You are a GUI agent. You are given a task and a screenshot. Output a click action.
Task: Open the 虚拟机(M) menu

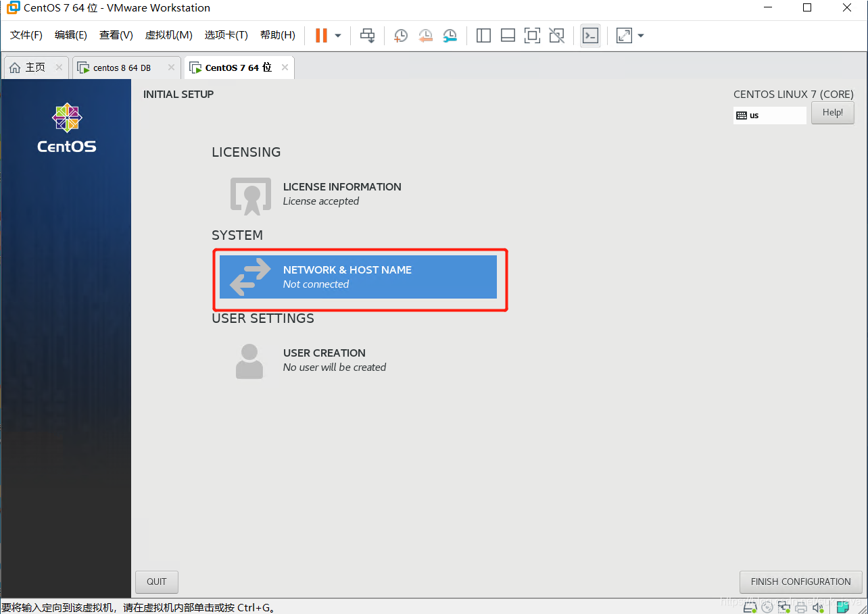tap(169, 35)
